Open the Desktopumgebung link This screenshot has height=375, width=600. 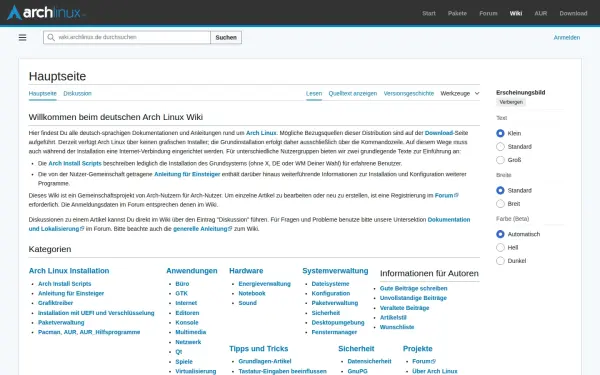click(338, 322)
